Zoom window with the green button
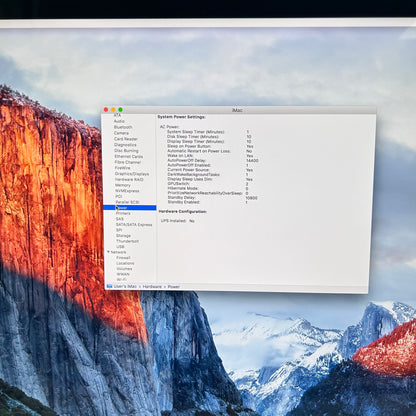The height and width of the screenshot is (416, 416). tap(120, 109)
